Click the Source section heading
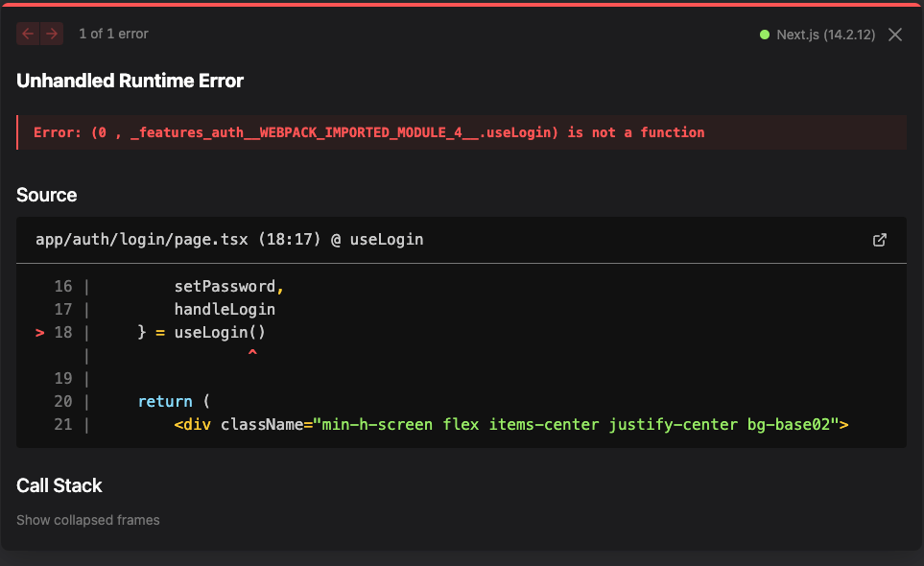The width and height of the screenshot is (924, 566). (47, 195)
